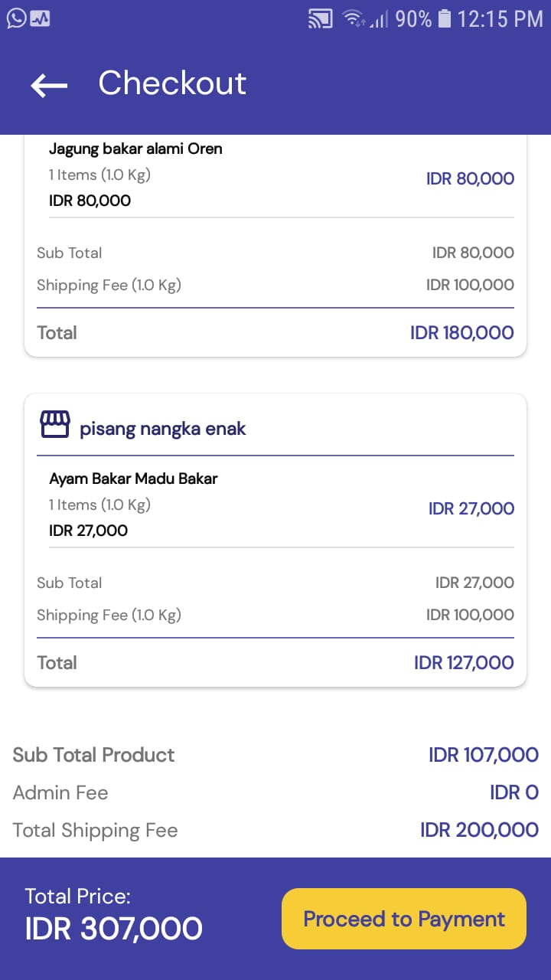The height and width of the screenshot is (980, 551).
Task: Tap the IDR 127,000 store total
Action: pos(464,663)
